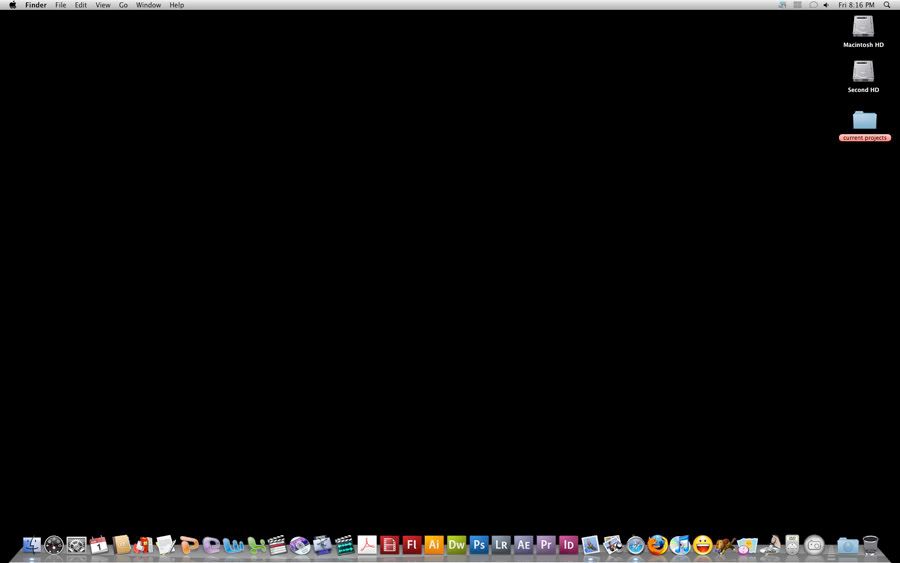
Task: Open Dashboard gauge icon in Dock
Action: (x=54, y=545)
